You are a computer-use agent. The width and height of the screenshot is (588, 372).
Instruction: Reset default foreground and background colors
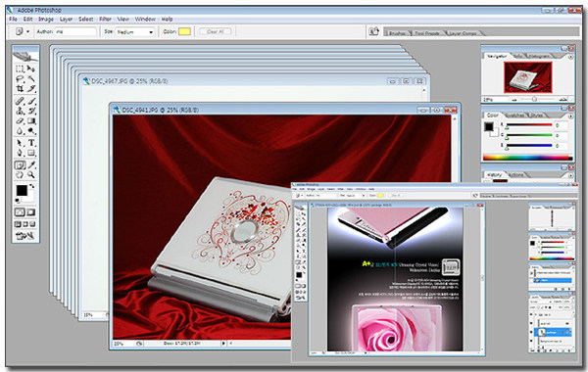pyautogui.click(x=18, y=201)
